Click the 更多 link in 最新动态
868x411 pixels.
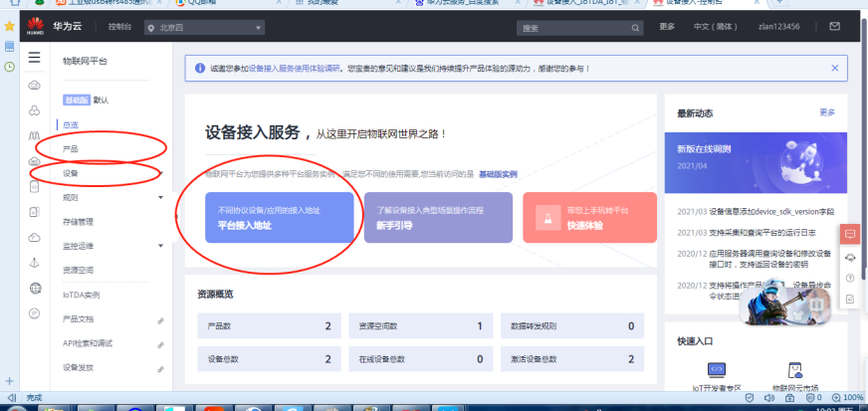[x=826, y=112]
